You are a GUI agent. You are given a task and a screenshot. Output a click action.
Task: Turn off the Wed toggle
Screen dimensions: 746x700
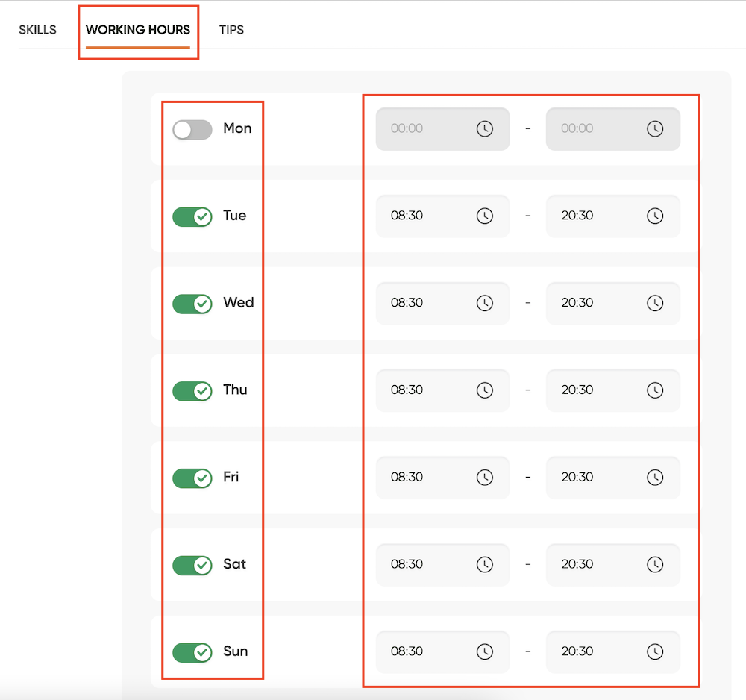point(192,304)
